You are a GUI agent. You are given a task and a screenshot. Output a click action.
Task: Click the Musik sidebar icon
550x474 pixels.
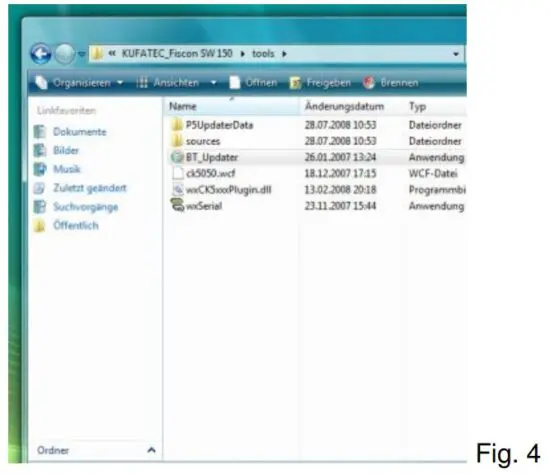pos(40,169)
